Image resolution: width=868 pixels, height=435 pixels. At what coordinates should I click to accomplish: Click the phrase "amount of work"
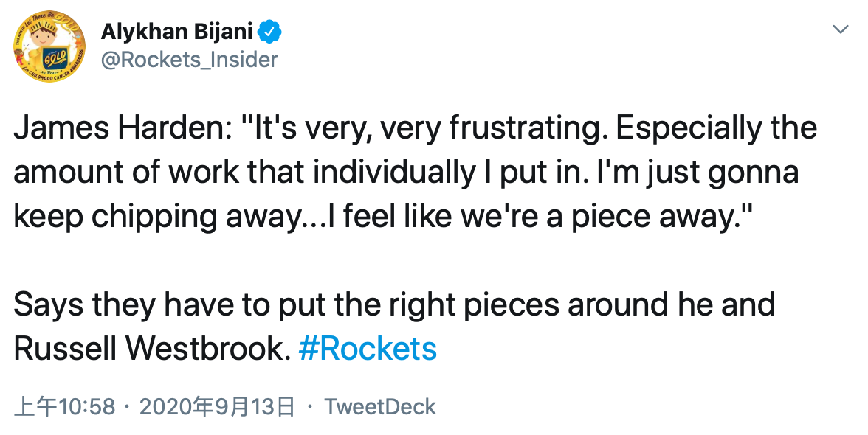coord(126,173)
